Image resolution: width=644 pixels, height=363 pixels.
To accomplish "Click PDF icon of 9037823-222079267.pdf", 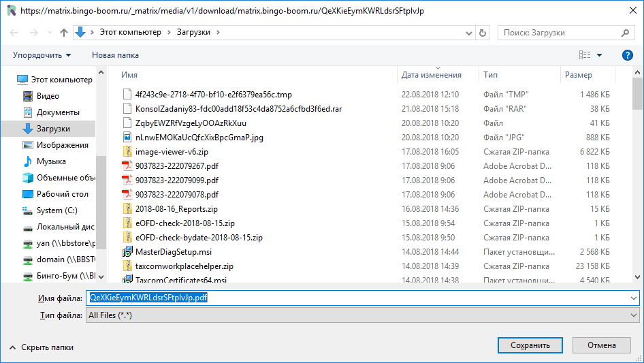I will [x=127, y=166].
